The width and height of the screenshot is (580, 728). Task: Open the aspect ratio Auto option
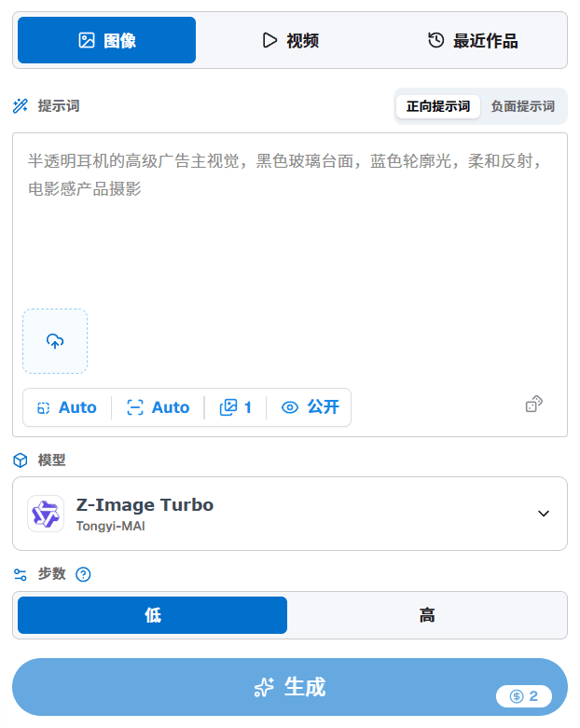[x=67, y=407]
